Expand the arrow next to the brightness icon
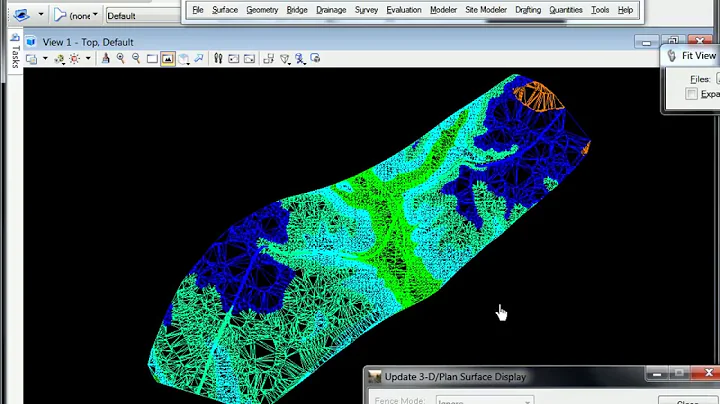This screenshot has width=720, height=404. coord(88,58)
